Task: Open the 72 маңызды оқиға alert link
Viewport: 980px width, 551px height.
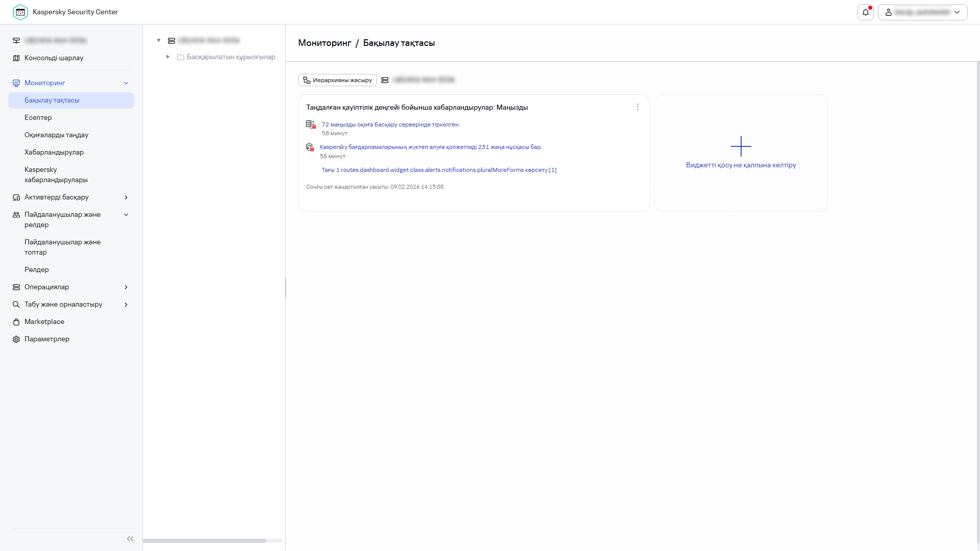Action: [390, 124]
